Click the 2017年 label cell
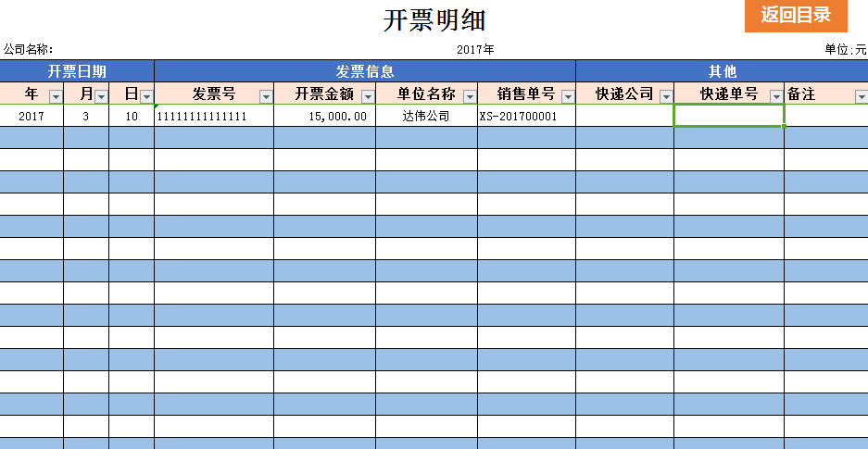This screenshot has width=868, height=449. pyautogui.click(x=475, y=49)
